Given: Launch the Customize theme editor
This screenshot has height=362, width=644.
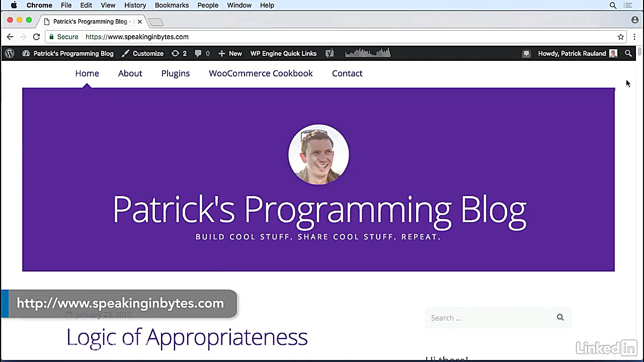Looking at the screenshot, I should point(143,53).
